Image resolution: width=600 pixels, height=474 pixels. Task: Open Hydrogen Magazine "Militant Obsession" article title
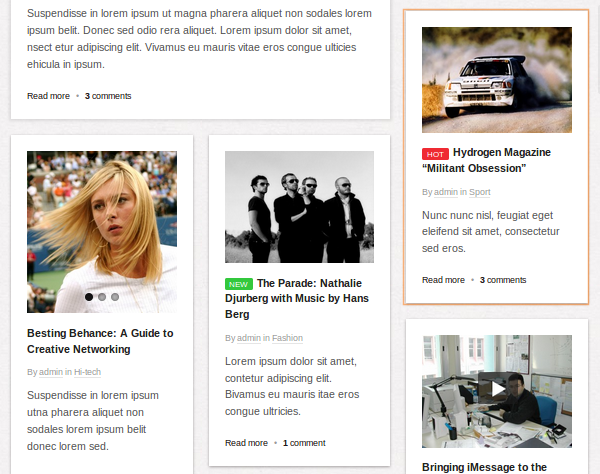pos(486,160)
